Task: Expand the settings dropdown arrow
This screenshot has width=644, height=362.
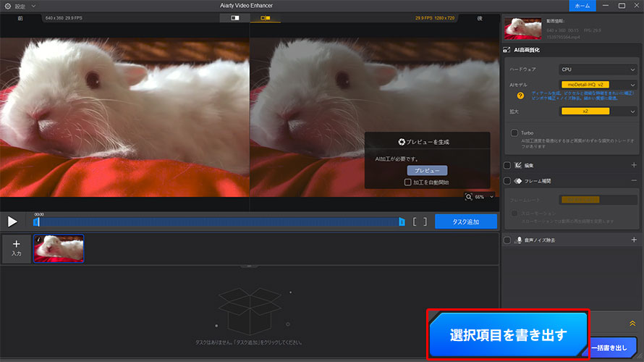Action: 33,7
